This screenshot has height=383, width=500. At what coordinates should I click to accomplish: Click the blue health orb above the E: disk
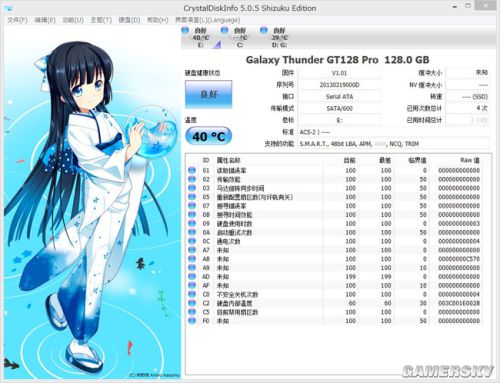coord(185,30)
